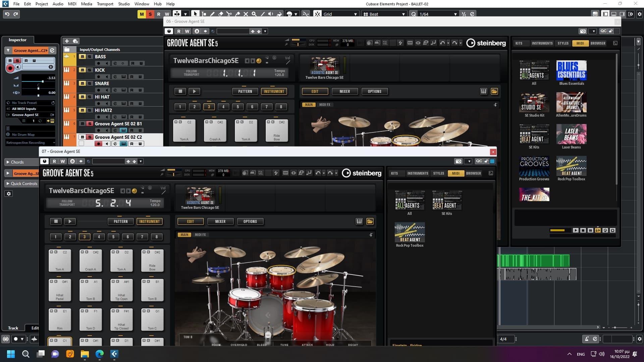Adjust preview volume slider in 06 MIDI player
Viewport: 644px width, 362px height.
tap(559, 230)
